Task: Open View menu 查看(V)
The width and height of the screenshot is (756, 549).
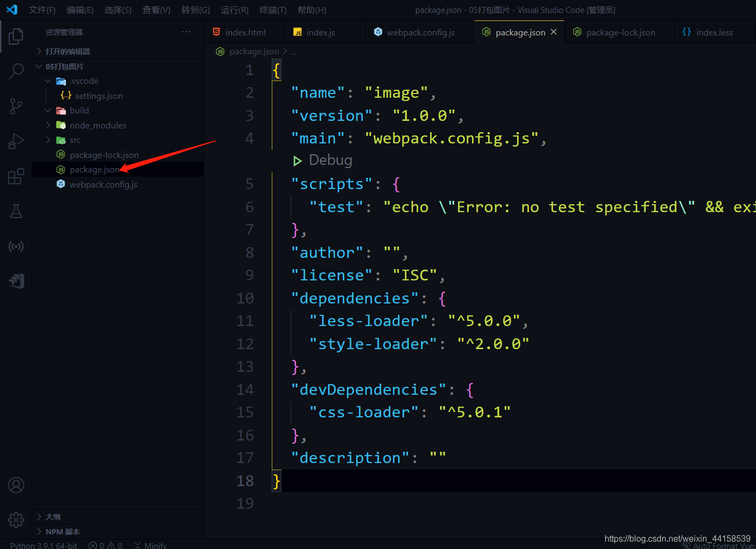Action: [156, 10]
